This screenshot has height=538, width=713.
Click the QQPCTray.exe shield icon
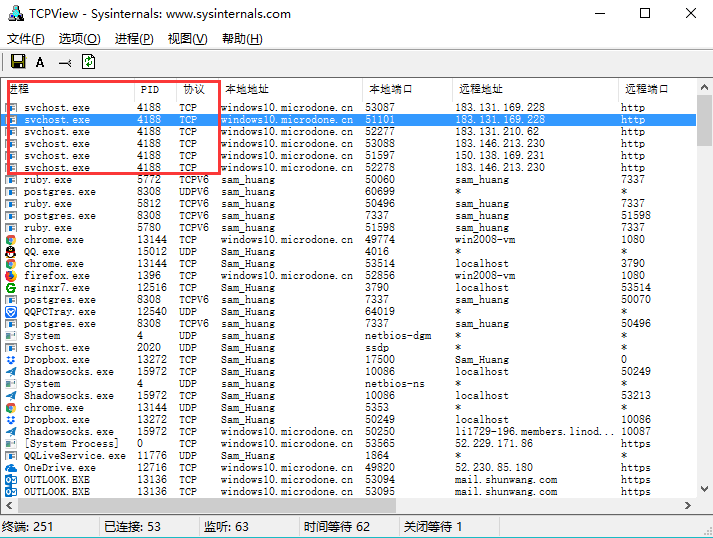(x=10, y=312)
